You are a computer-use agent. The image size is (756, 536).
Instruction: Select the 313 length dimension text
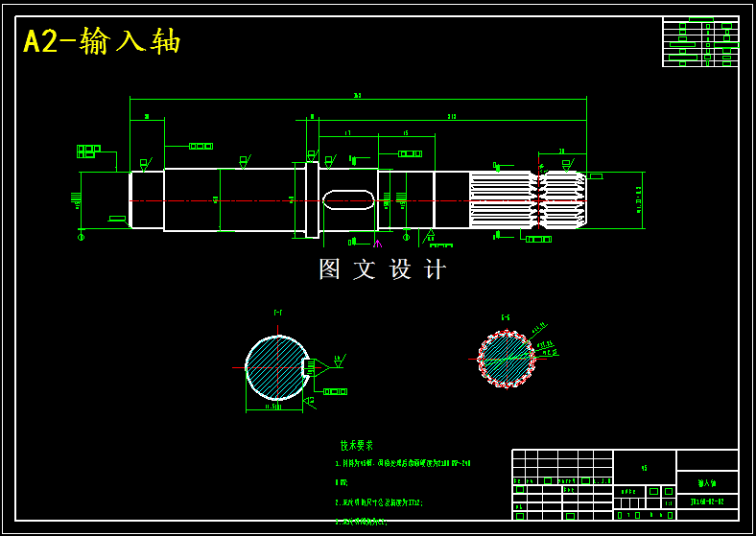[452, 117]
